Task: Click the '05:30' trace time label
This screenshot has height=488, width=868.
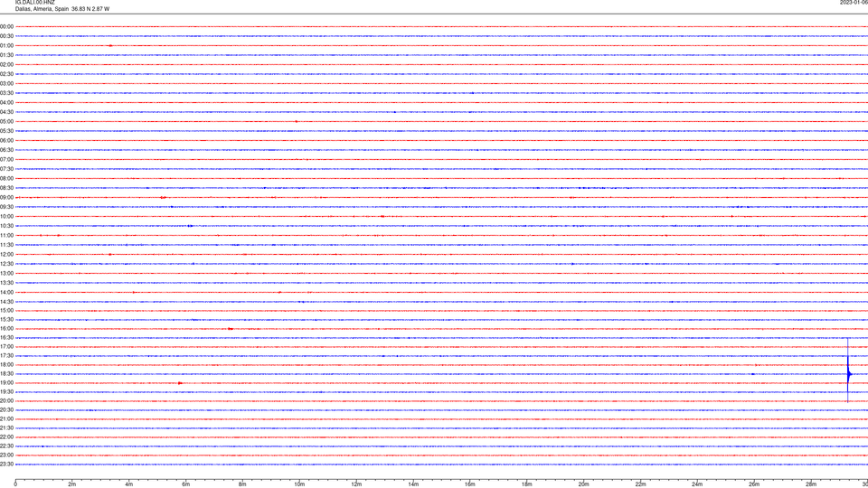Action: coord(6,131)
